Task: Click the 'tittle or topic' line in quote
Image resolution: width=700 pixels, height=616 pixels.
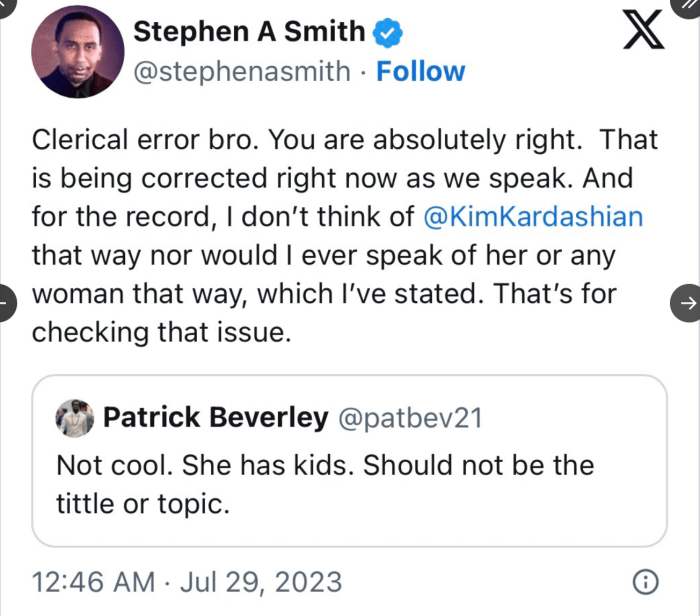Action: point(143,504)
